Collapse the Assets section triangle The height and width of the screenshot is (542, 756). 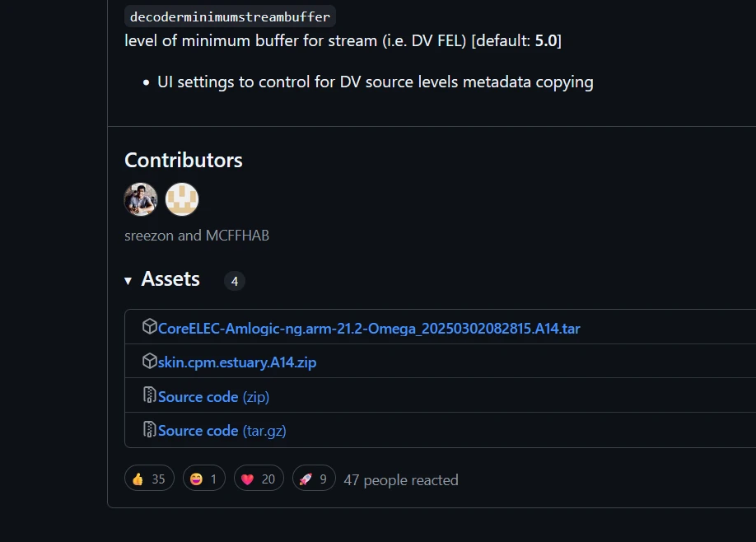[128, 281]
